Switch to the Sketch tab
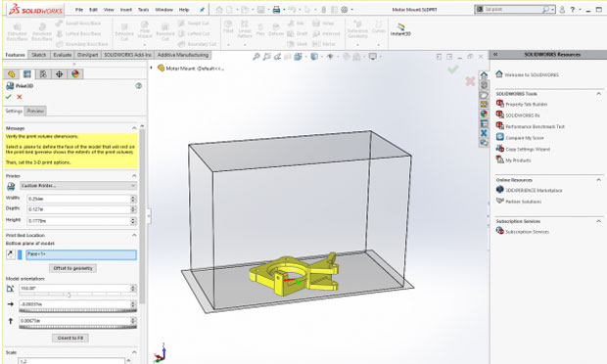The width and height of the screenshot is (607, 364). click(39, 55)
